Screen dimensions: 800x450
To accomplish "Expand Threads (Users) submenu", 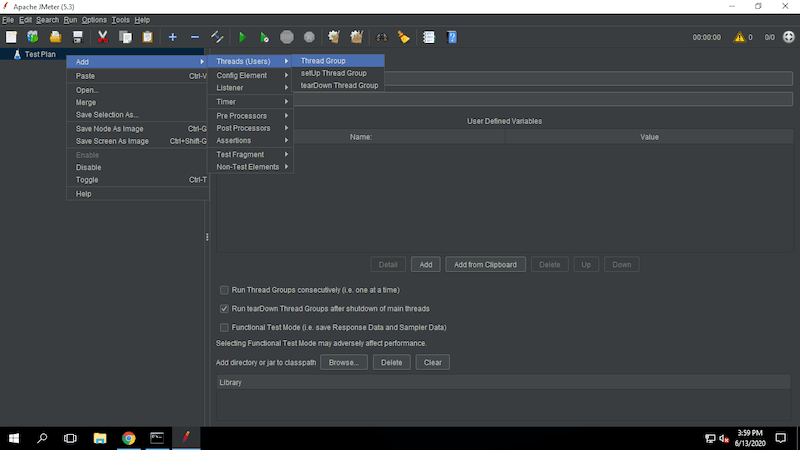I will point(250,61).
